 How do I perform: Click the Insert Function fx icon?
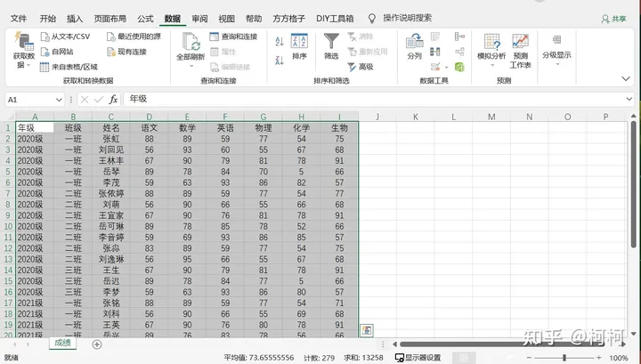[113, 100]
